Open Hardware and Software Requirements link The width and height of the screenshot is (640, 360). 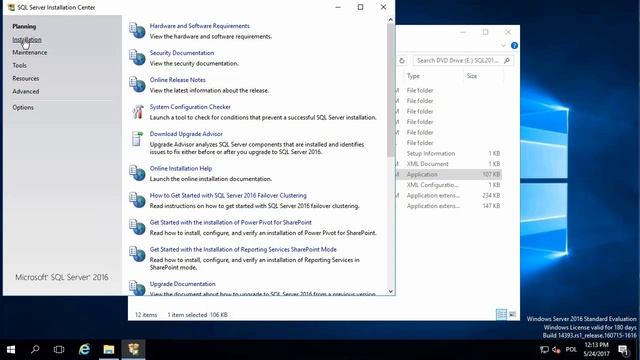(200, 26)
